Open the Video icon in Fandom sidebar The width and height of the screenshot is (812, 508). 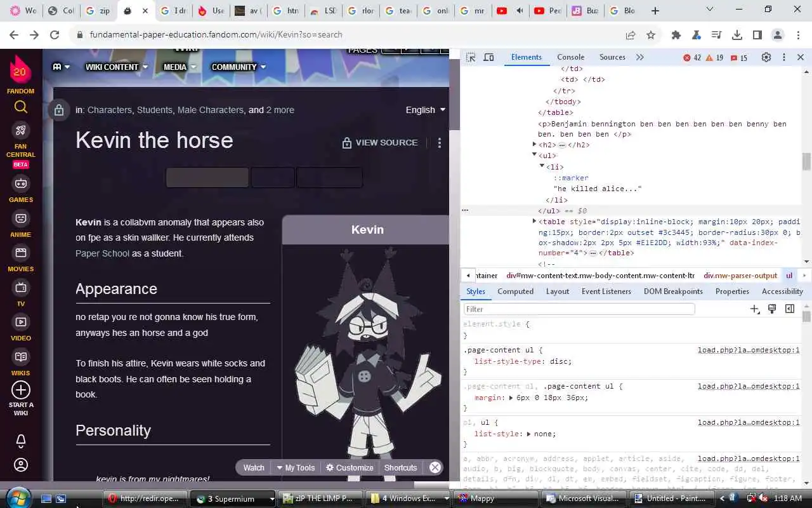click(x=21, y=322)
